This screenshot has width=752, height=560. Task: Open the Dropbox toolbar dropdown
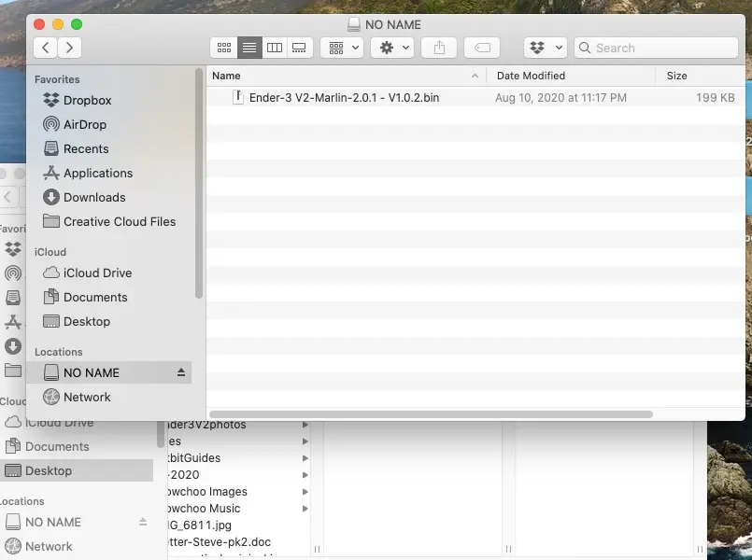tap(546, 48)
